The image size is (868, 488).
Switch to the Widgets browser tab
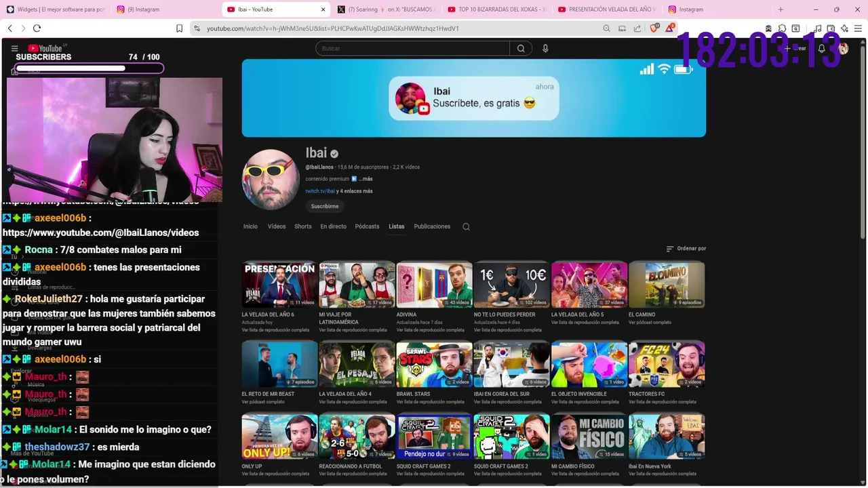point(56,9)
